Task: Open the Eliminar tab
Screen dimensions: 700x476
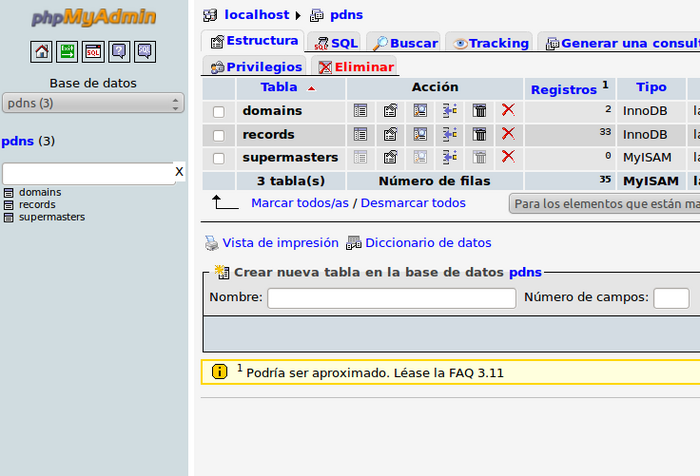Action: click(x=355, y=67)
